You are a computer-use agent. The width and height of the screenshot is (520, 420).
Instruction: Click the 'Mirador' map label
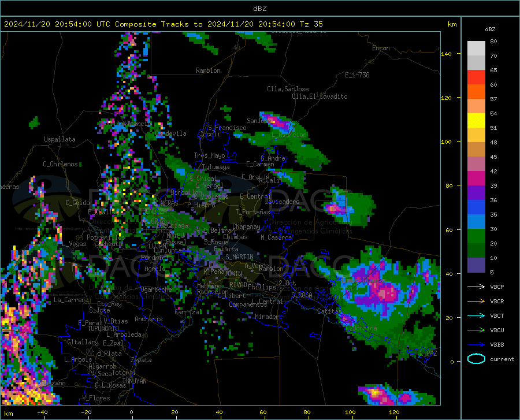coord(266,317)
